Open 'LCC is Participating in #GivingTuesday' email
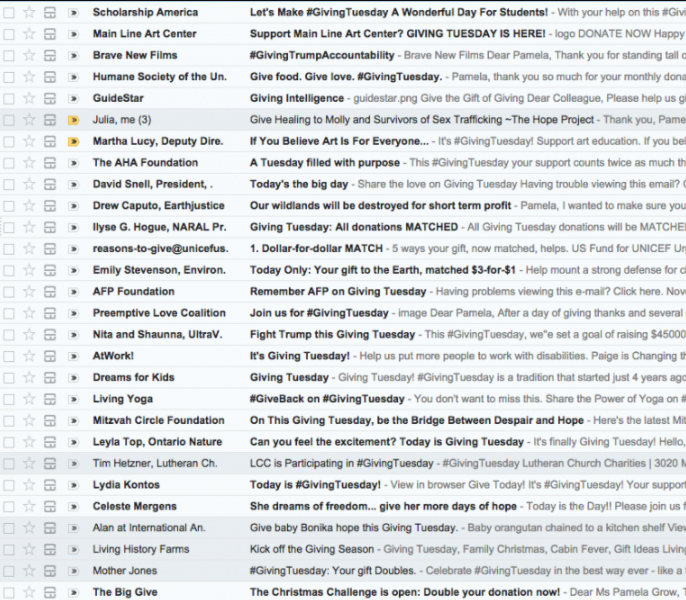Viewport: 686px width, 600px height. click(341, 463)
